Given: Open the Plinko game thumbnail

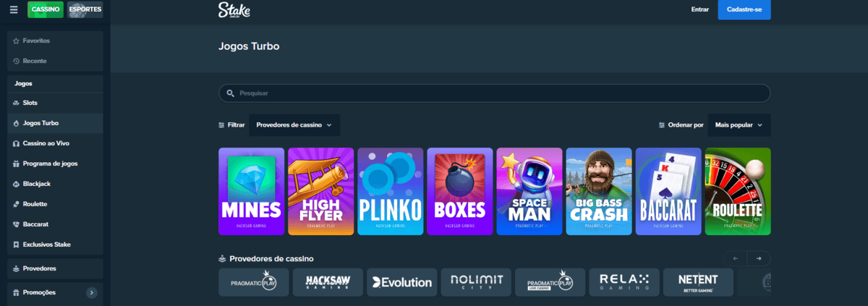Looking at the screenshot, I should click(x=391, y=192).
